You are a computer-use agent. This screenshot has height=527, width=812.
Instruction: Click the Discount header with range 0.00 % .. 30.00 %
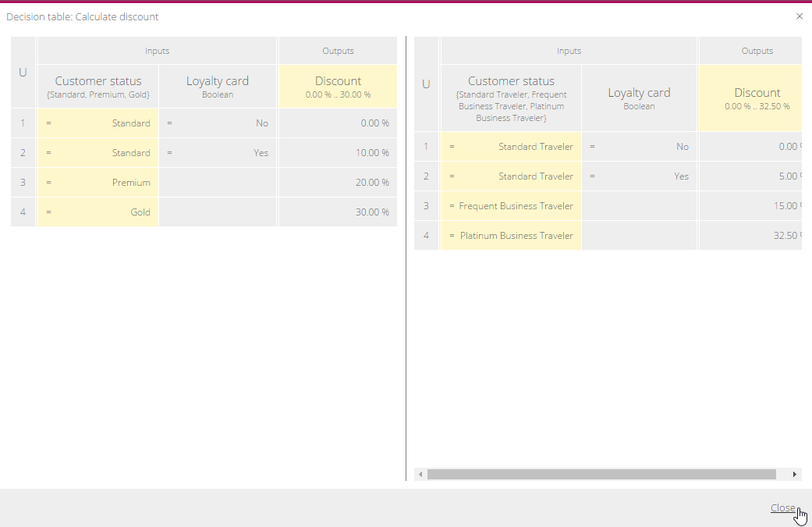pyautogui.click(x=338, y=87)
